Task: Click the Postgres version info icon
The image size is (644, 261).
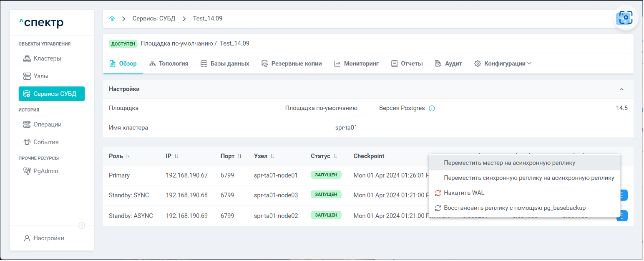Action: (432, 109)
